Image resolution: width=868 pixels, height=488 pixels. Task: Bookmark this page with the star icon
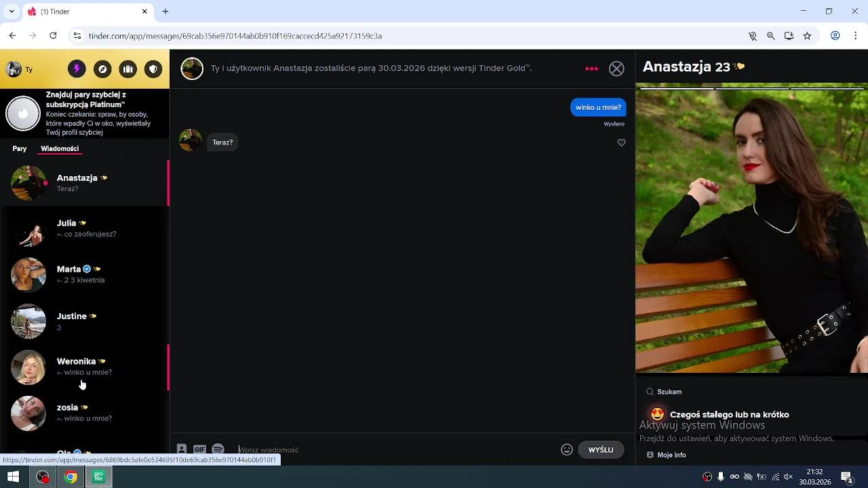pyautogui.click(x=807, y=36)
